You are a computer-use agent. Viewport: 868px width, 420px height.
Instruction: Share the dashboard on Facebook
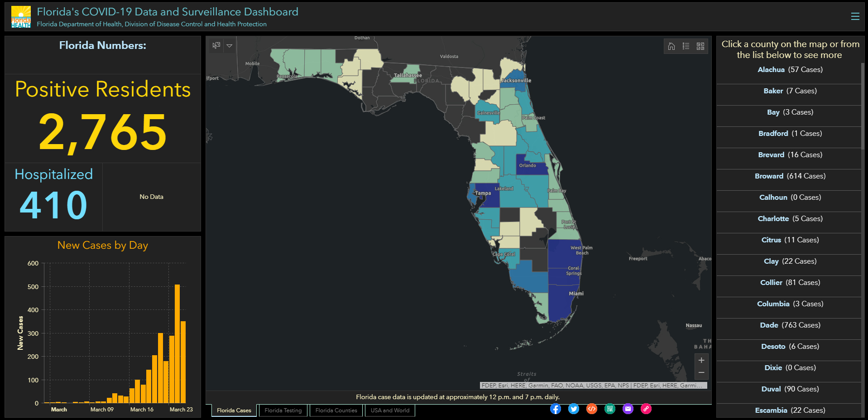coord(556,409)
